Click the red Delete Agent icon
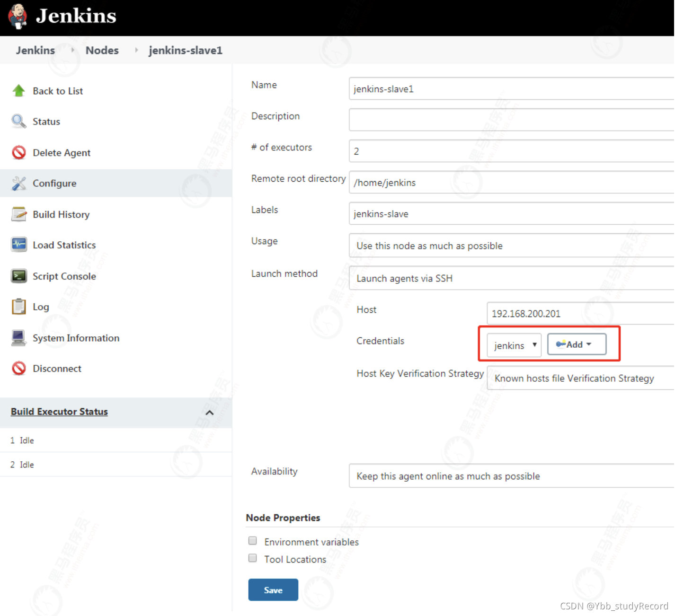Screen dimensions: 675x616 19,152
